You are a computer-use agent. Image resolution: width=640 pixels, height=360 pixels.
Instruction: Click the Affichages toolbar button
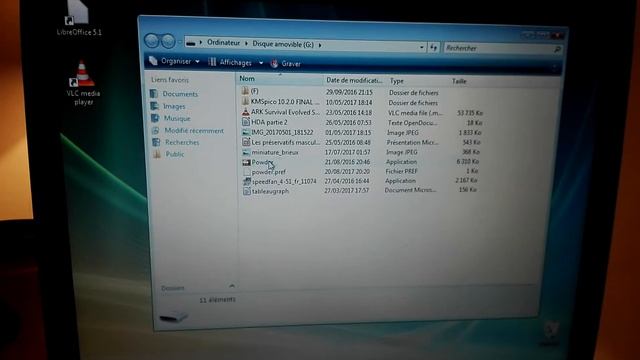pos(230,62)
